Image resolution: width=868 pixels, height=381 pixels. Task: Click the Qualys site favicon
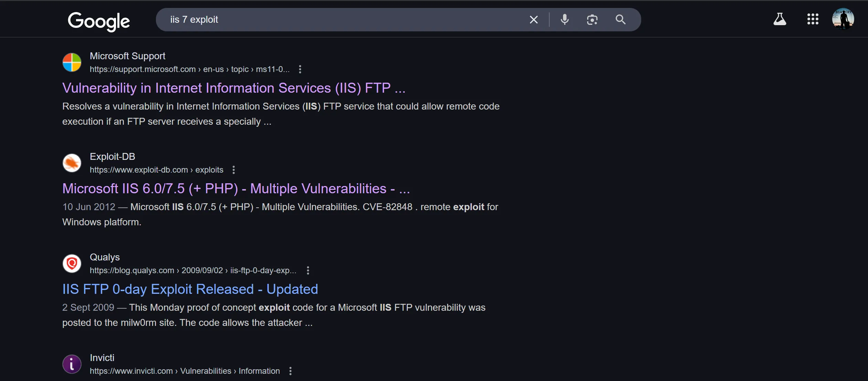click(x=72, y=264)
